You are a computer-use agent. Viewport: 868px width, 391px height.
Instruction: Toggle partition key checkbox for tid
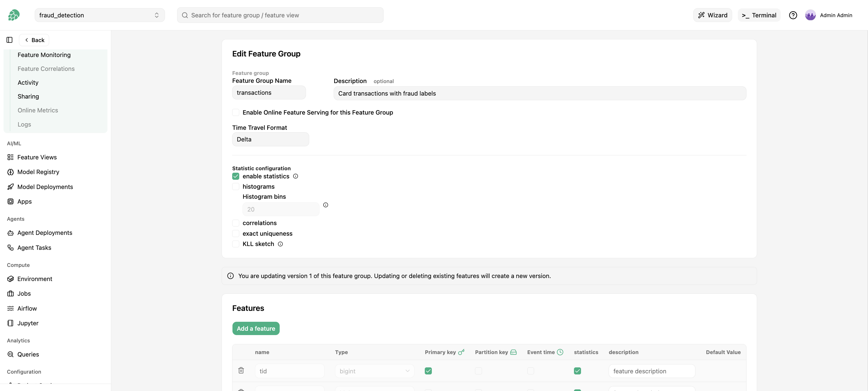tap(478, 371)
